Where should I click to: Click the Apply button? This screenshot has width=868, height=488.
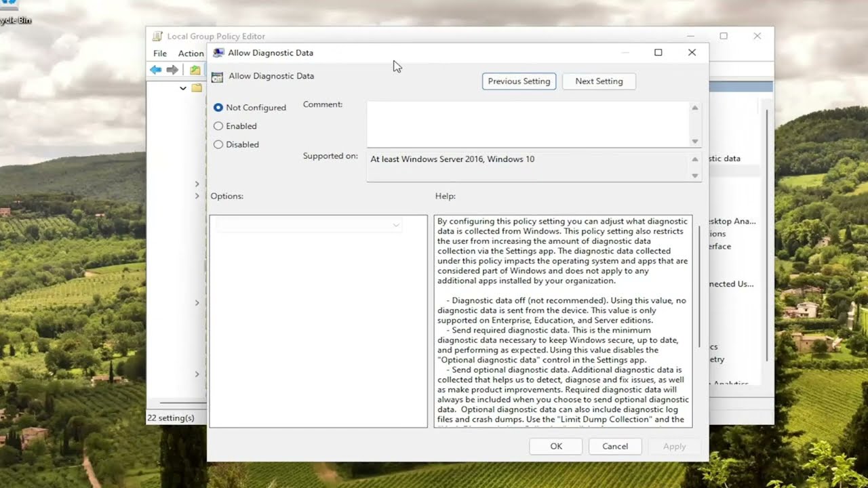[x=674, y=446]
